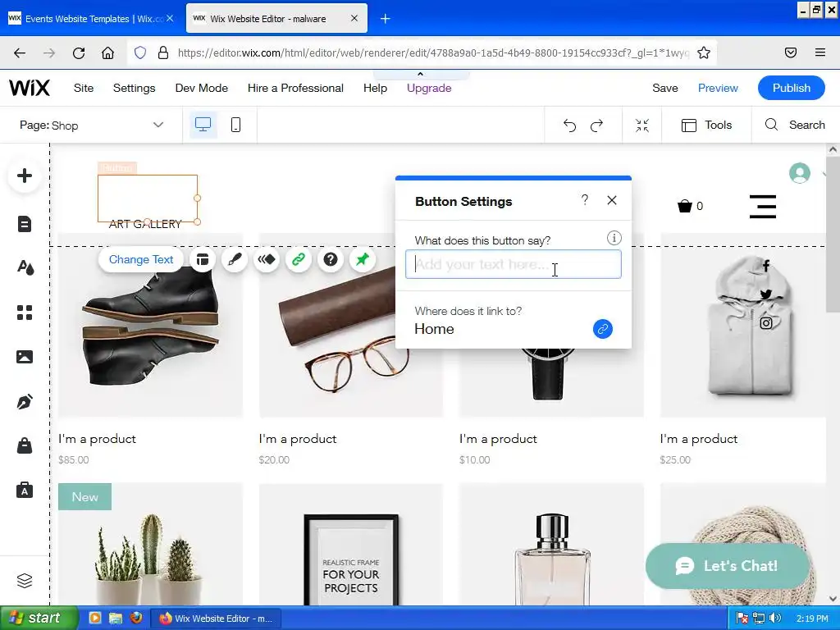Open the Firefox application menu

pyautogui.click(x=819, y=52)
